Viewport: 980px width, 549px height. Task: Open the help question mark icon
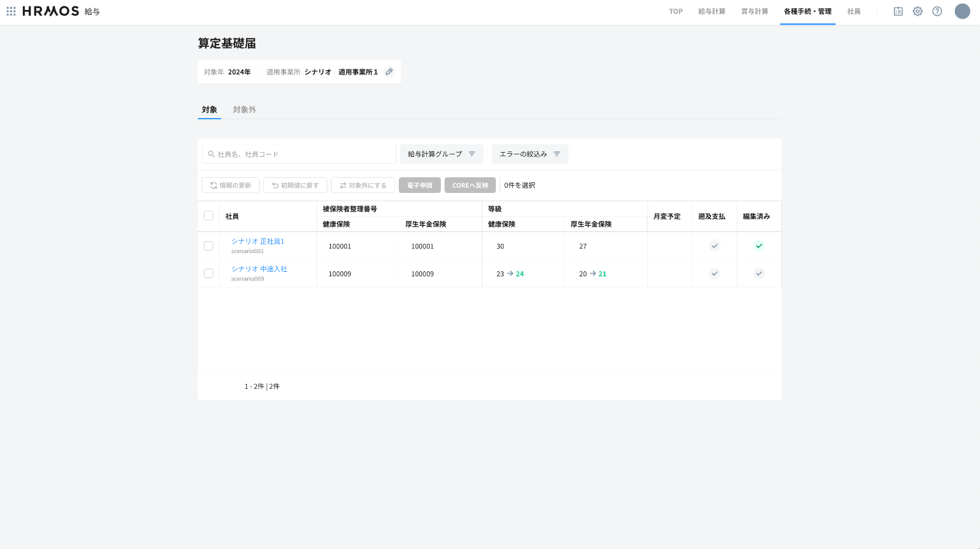[x=937, y=11]
